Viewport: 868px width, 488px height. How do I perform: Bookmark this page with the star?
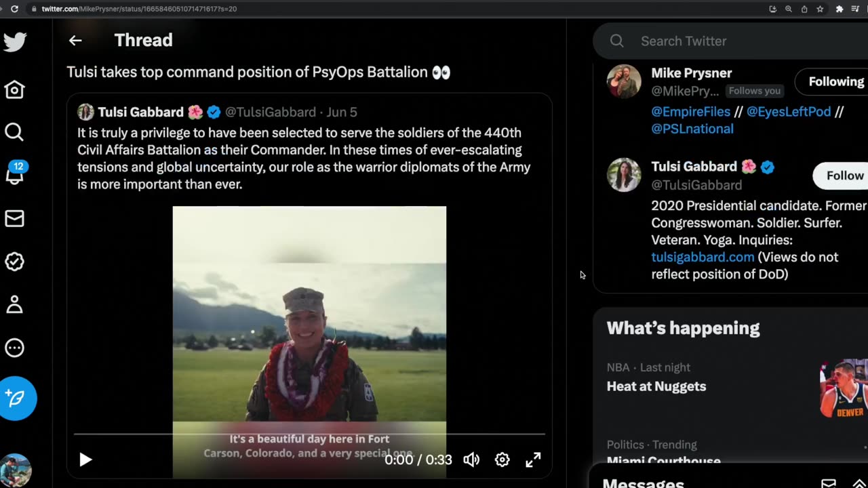click(x=820, y=9)
